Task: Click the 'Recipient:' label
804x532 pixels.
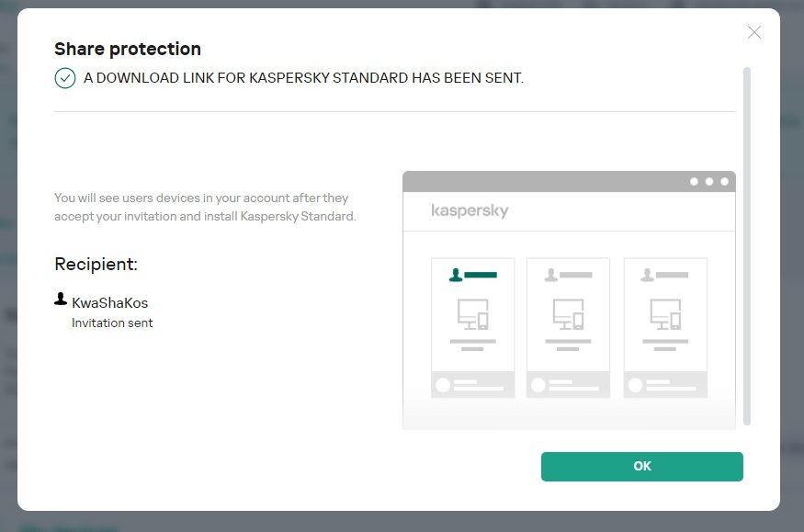Action: 96,265
